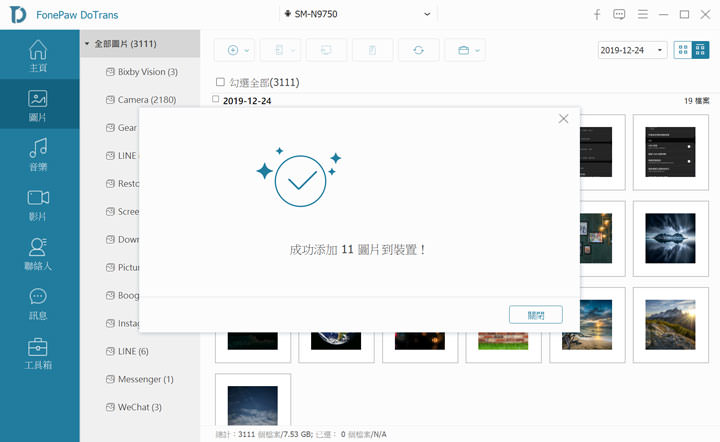Close the success dialog with X
The image size is (720, 442).
[x=563, y=119]
